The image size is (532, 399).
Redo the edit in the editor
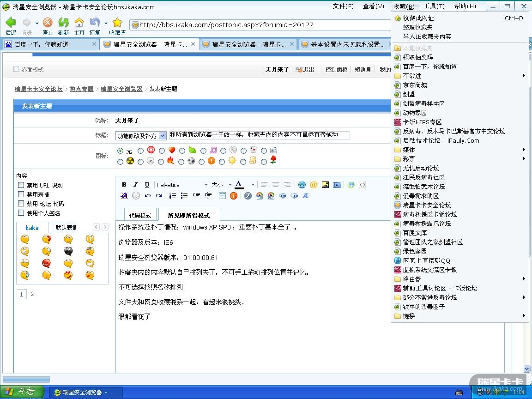(x=159, y=195)
